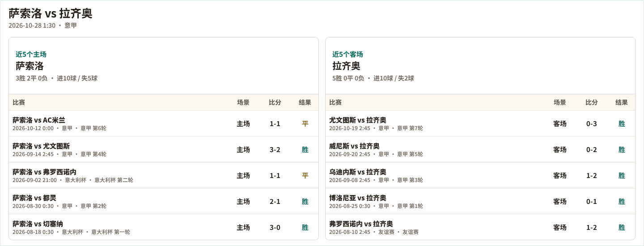
Task: Click the match date 2026-10-28 1:30
Action: (32, 25)
